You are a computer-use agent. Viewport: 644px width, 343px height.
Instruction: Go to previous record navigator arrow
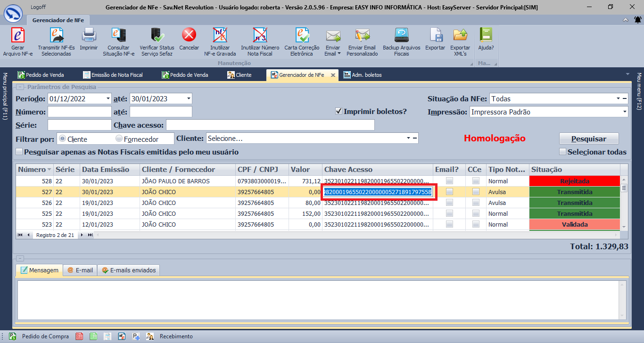28,235
